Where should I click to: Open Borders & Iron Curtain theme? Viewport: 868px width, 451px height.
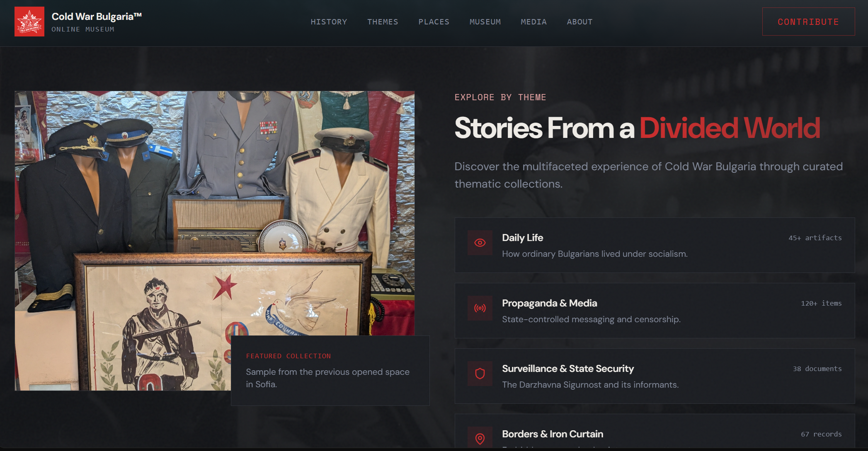click(x=552, y=434)
